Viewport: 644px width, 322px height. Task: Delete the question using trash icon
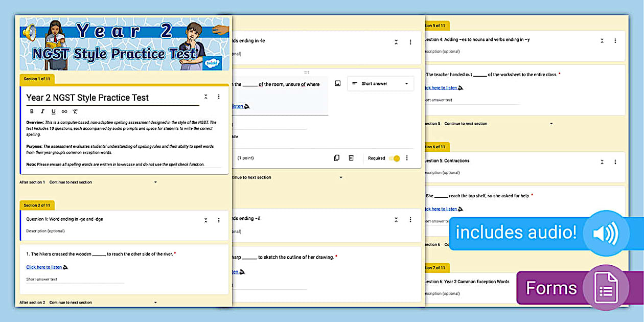[351, 158]
